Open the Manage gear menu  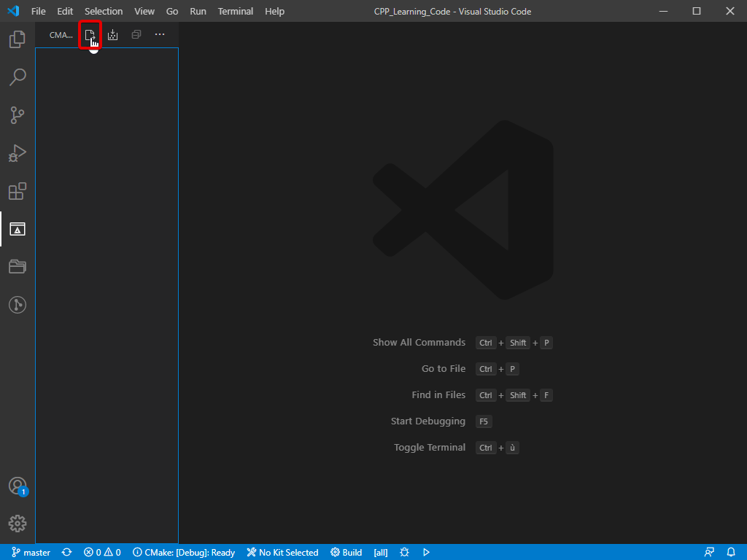tap(18, 524)
